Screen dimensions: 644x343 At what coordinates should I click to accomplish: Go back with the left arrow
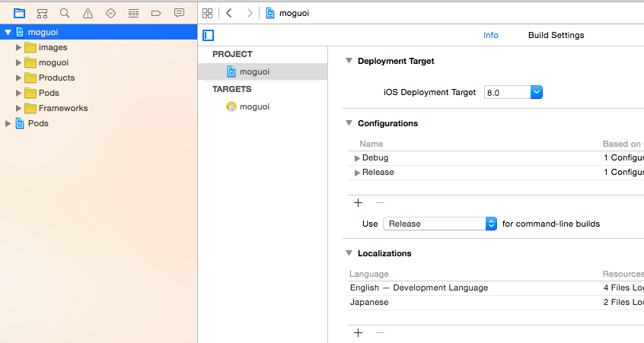pos(228,13)
